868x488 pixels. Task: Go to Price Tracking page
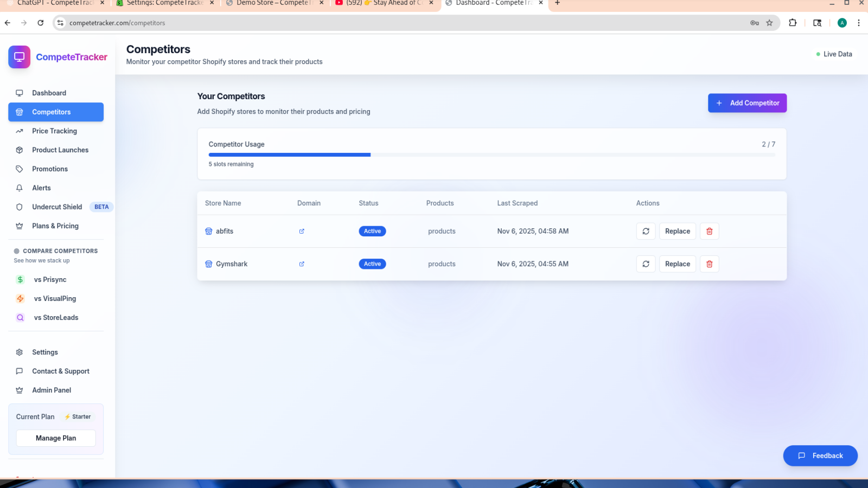click(56, 131)
